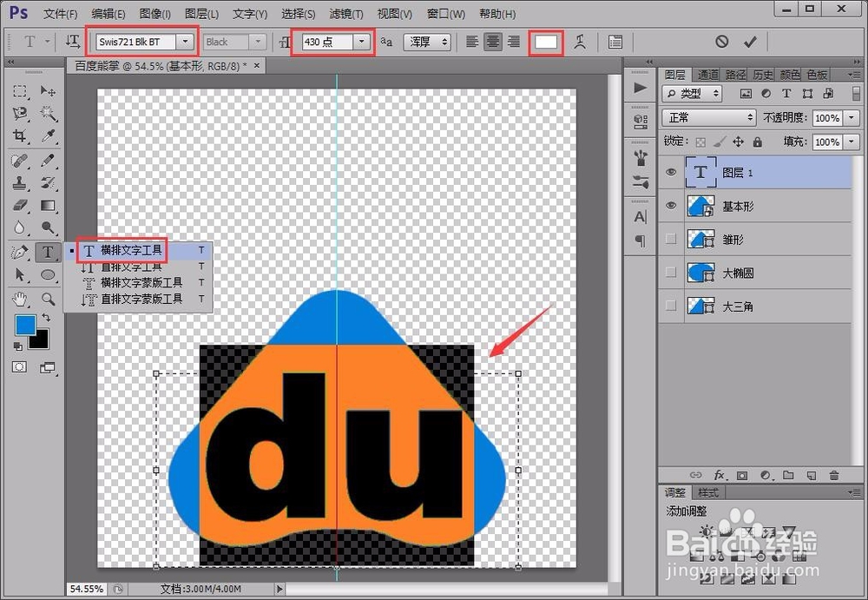Viewport: 868px width, 600px height.
Task: Select the History Brush tool
Action: click(48, 183)
